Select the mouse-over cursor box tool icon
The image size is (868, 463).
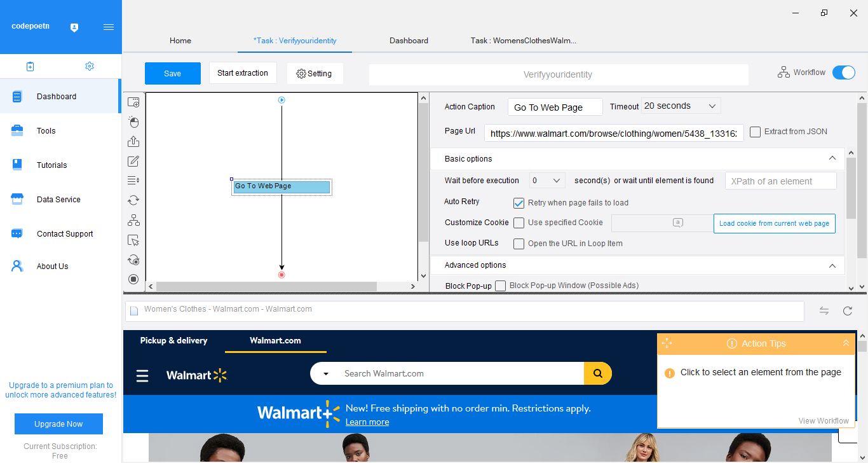[x=133, y=240]
